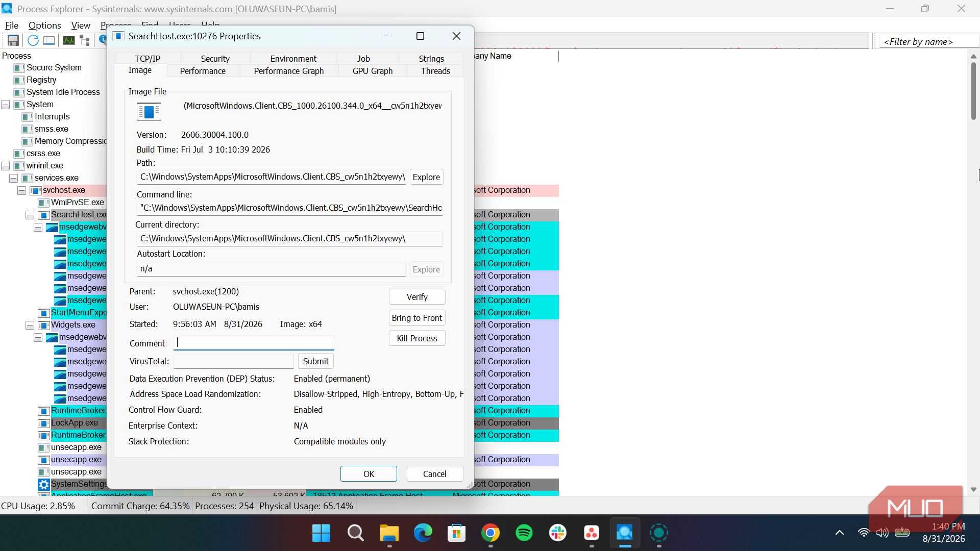
Task: Switch to the Environment tab
Action: click(x=293, y=59)
